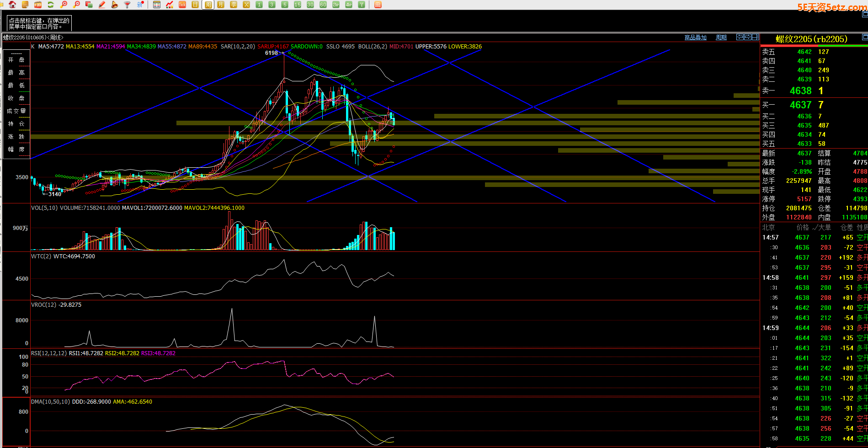Click the green refresh arrows icon
The image size is (868, 448).
tap(51, 5)
